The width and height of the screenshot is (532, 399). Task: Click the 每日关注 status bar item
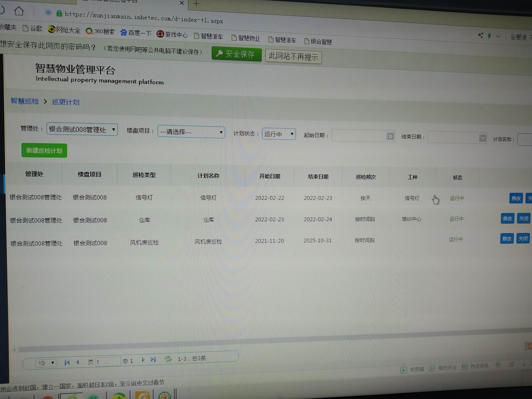click(x=442, y=368)
